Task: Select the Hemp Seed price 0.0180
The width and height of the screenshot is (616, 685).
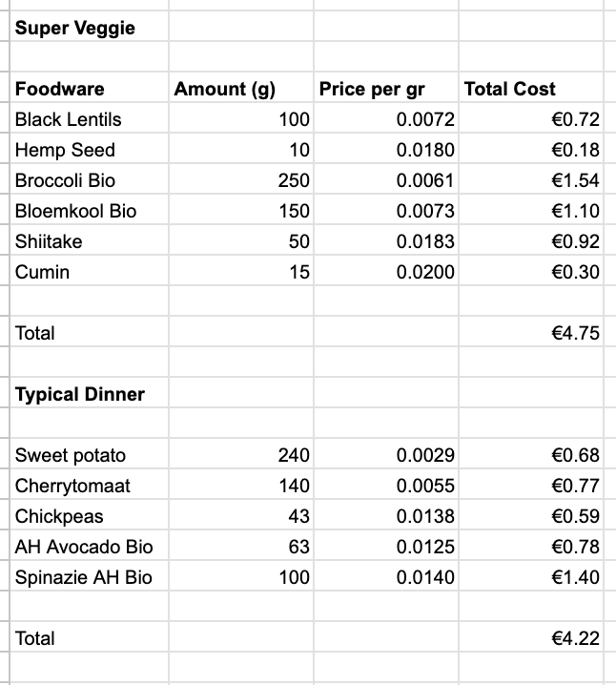Action: point(425,150)
